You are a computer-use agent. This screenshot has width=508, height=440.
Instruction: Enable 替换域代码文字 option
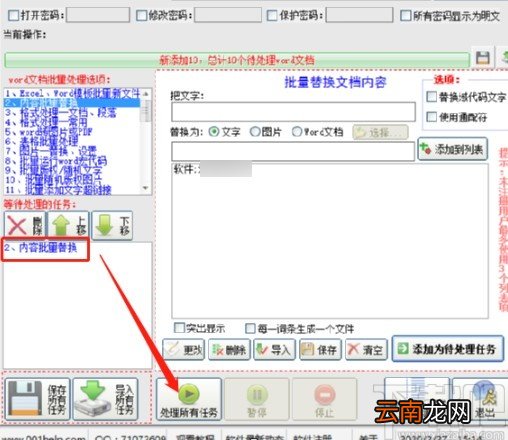coord(431,97)
